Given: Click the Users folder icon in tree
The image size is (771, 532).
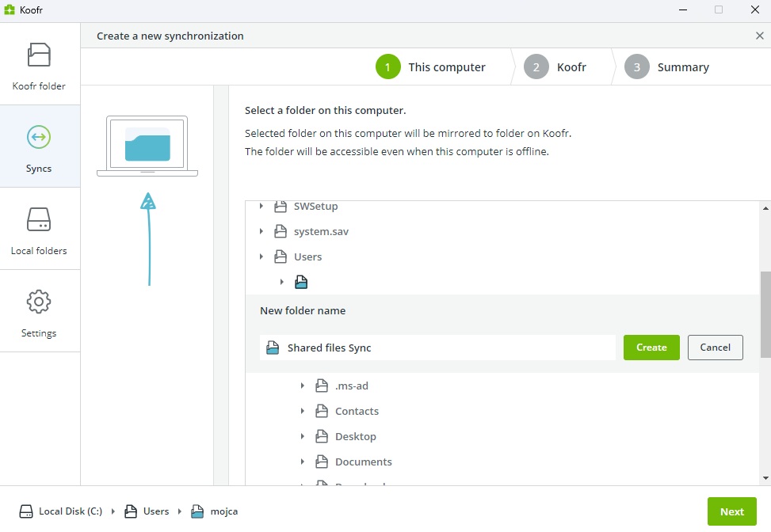Looking at the screenshot, I should click(281, 256).
